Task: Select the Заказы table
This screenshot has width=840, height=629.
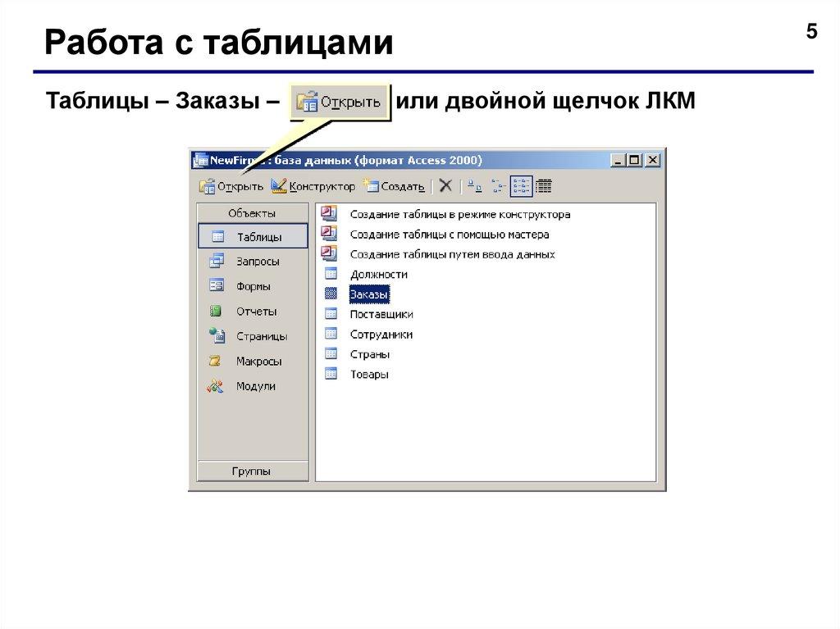Action: [x=368, y=294]
